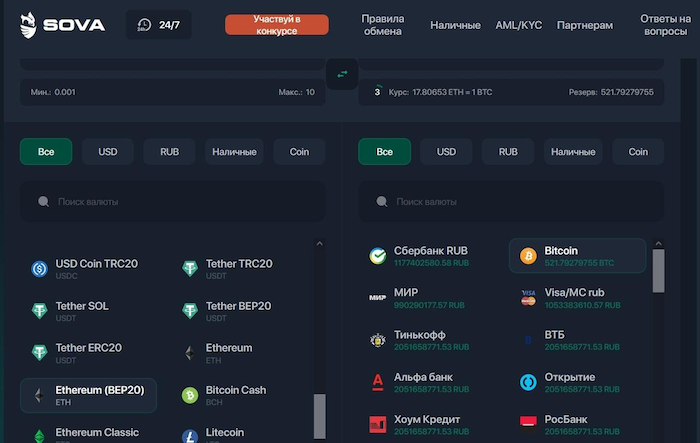Click the Tether BEP20 icon
This screenshot has width=700, height=443.
tap(190, 311)
